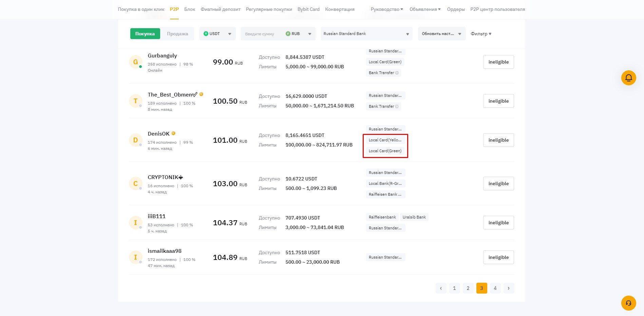This screenshot has width=644, height=316.
Task: Click Gurbanguly's Local Card(Green) tag
Action: point(385,62)
